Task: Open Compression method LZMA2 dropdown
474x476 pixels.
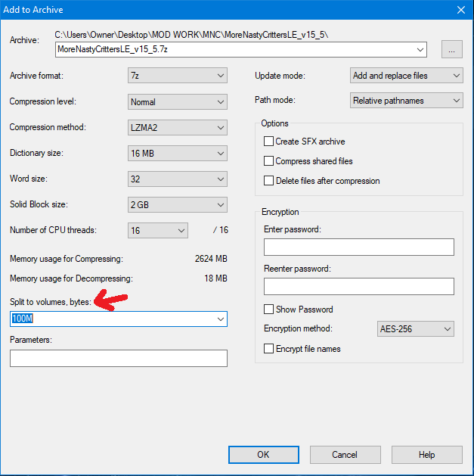Action: click(x=178, y=127)
